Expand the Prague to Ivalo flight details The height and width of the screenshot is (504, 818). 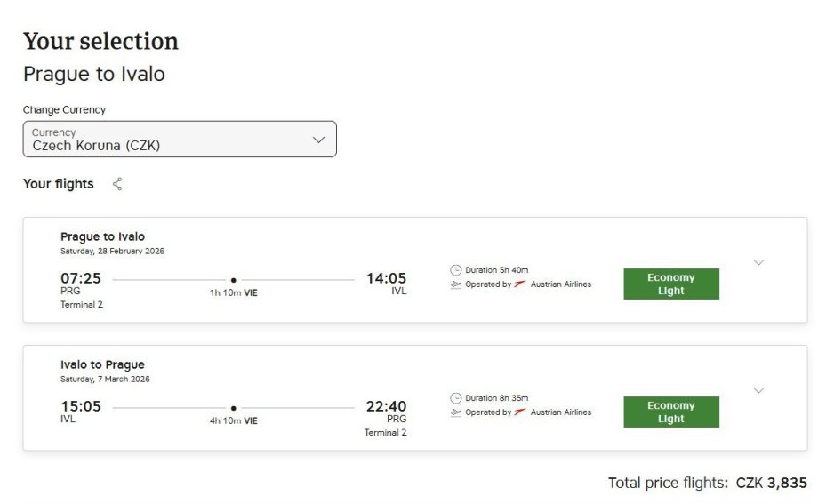758,262
